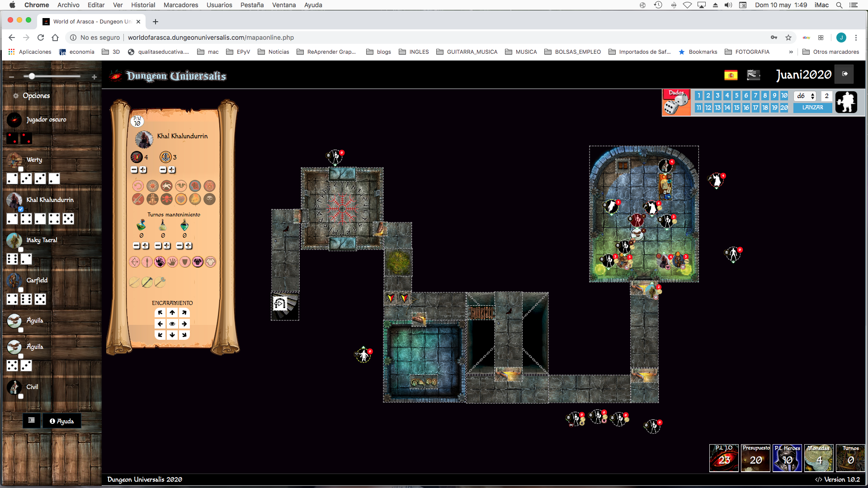Select the axe weapon icon on scroll

pos(160,282)
